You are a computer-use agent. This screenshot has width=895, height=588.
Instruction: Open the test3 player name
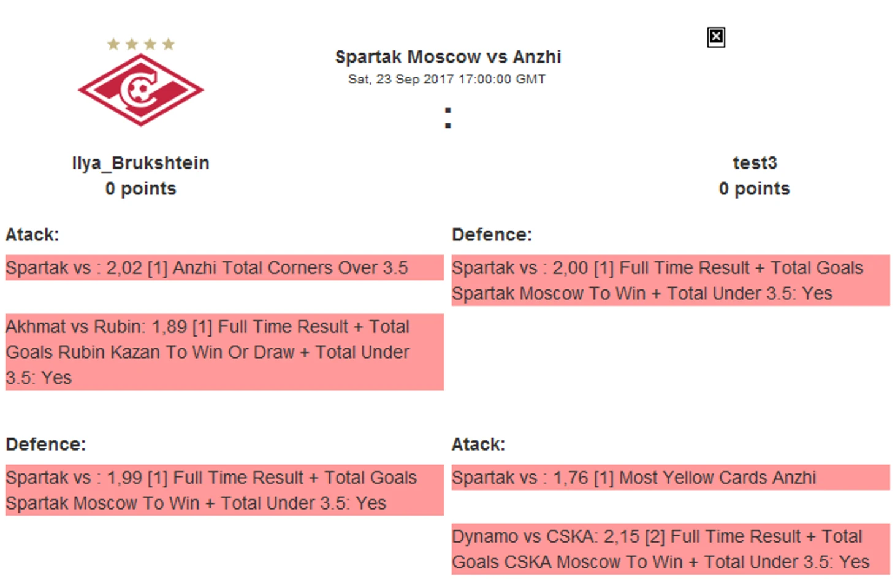pyautogui.click(x=755, y=163)
